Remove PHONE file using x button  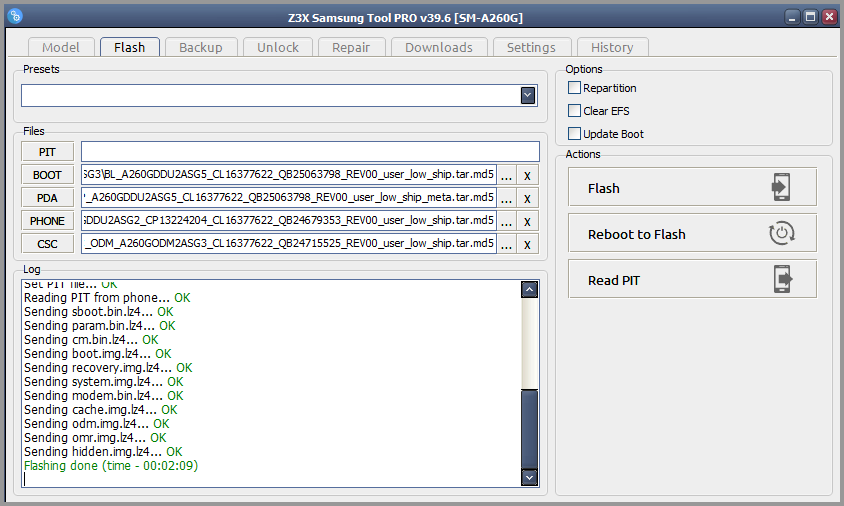[527, 221]
